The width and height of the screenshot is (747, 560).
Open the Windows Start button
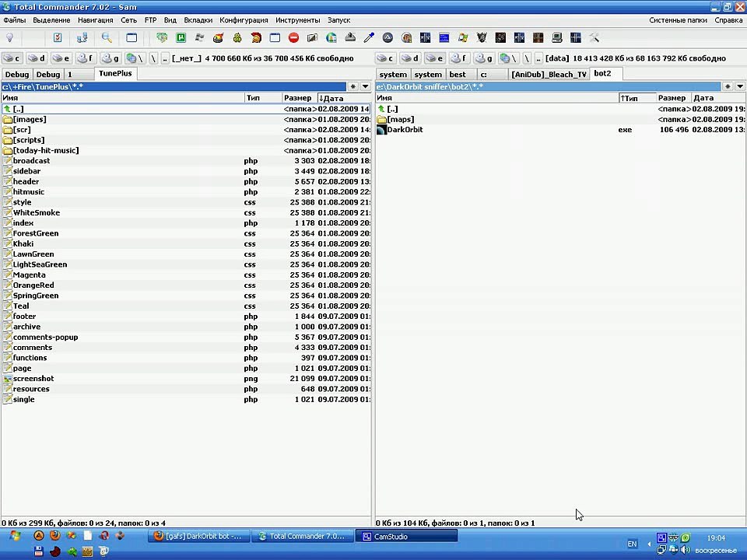point(14,536)
